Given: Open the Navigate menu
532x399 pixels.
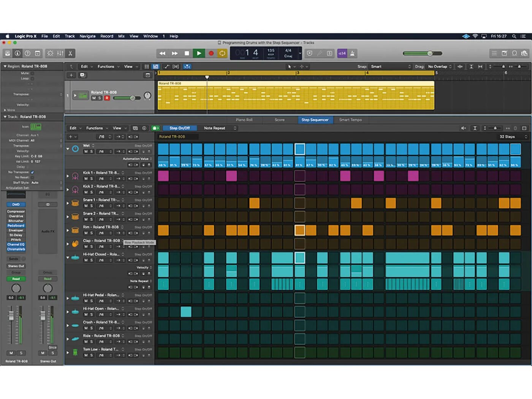Looking at the screenshot, I should click(x=87, y=36).
